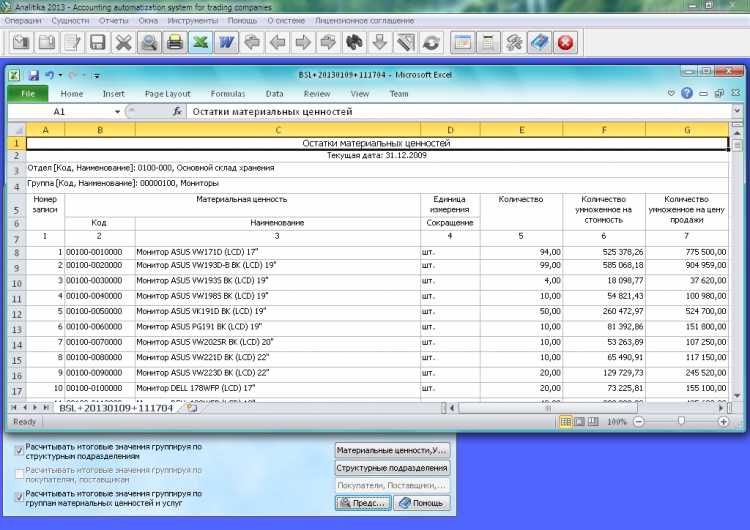Switch Excel to Page Layout view in status bar

point(580,422)
